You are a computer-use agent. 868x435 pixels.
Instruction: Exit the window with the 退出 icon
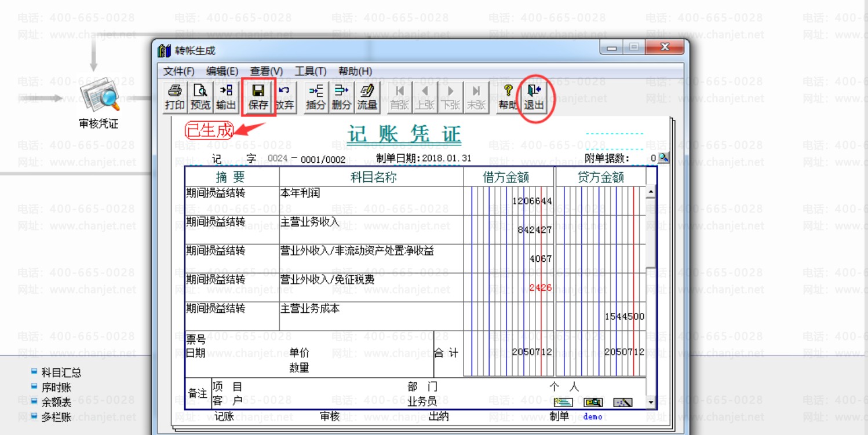coord(534,97)
